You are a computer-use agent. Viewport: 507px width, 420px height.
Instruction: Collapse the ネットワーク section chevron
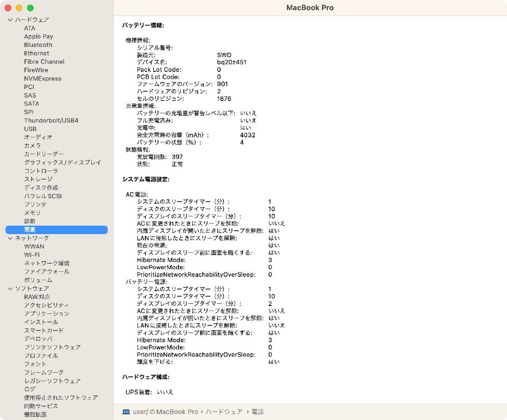10,238
